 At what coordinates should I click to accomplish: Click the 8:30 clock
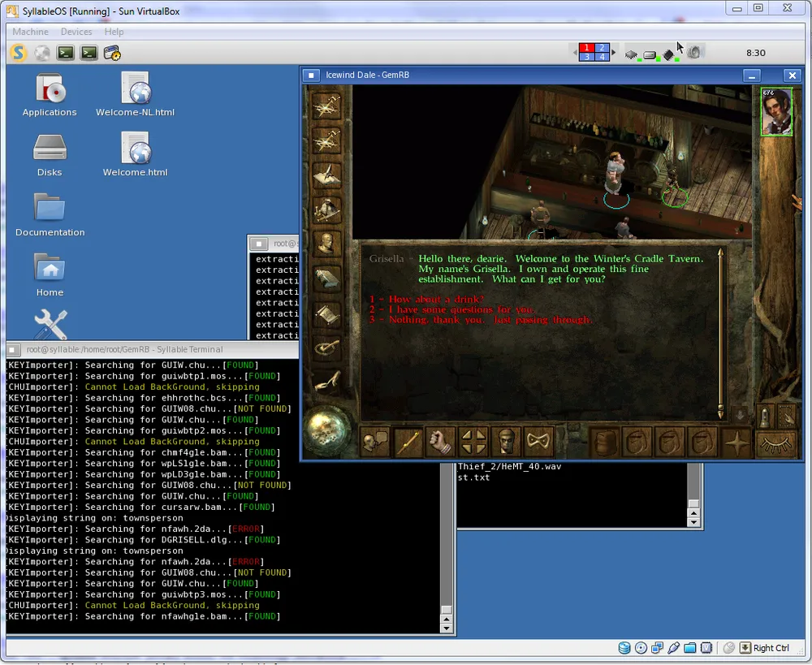click(x=755, y=53)
